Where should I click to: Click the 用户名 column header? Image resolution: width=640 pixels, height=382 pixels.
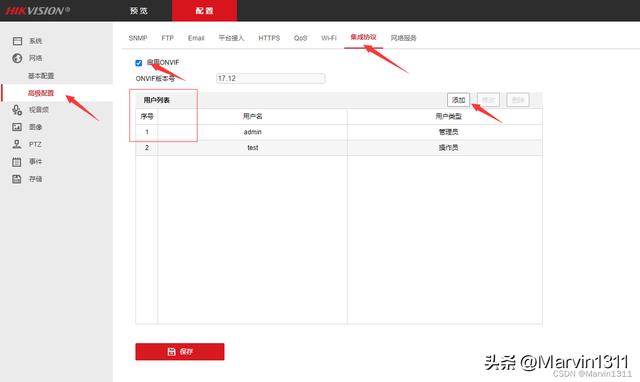[x=253, y=116]
